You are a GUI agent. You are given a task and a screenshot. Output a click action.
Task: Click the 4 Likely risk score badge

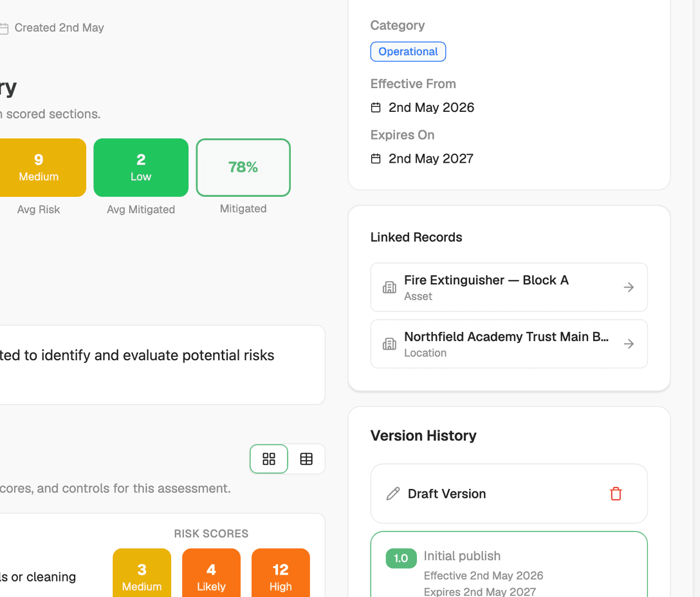211,573
